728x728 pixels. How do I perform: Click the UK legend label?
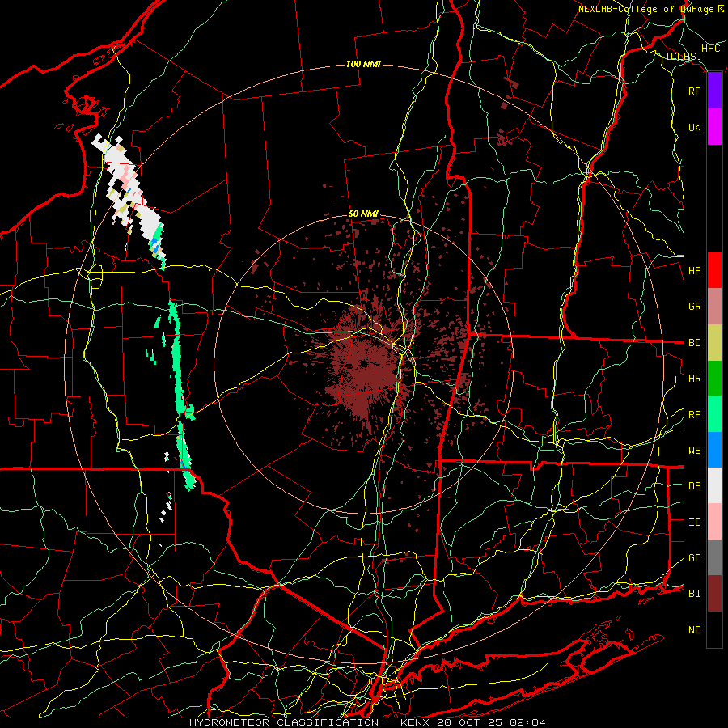(x=694, y=127)
